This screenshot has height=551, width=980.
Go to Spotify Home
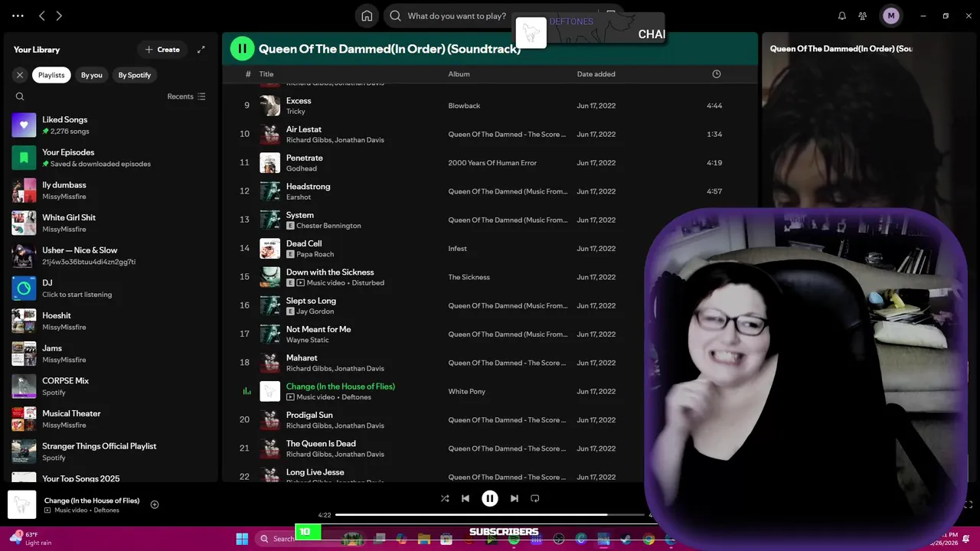point(367,15)
